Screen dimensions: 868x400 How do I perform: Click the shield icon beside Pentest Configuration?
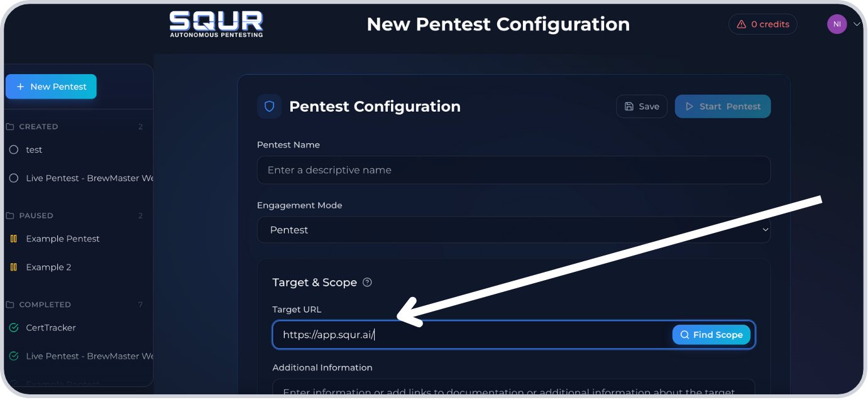(269, 107)
